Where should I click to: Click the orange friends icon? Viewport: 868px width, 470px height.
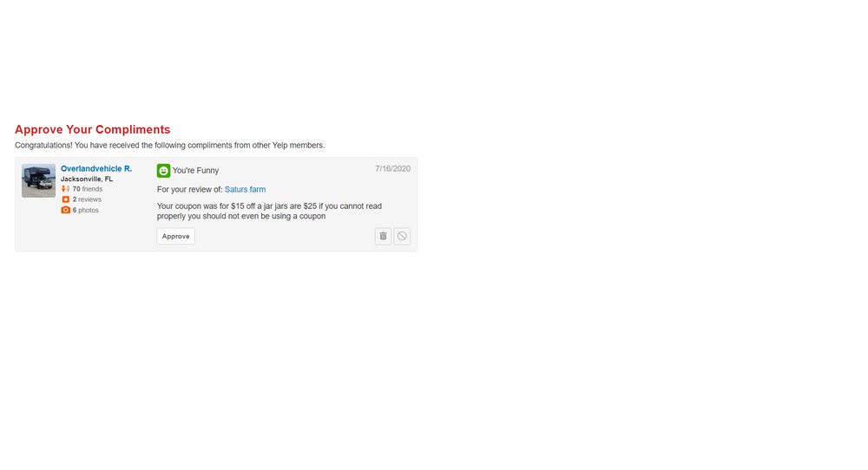point(65,189)
